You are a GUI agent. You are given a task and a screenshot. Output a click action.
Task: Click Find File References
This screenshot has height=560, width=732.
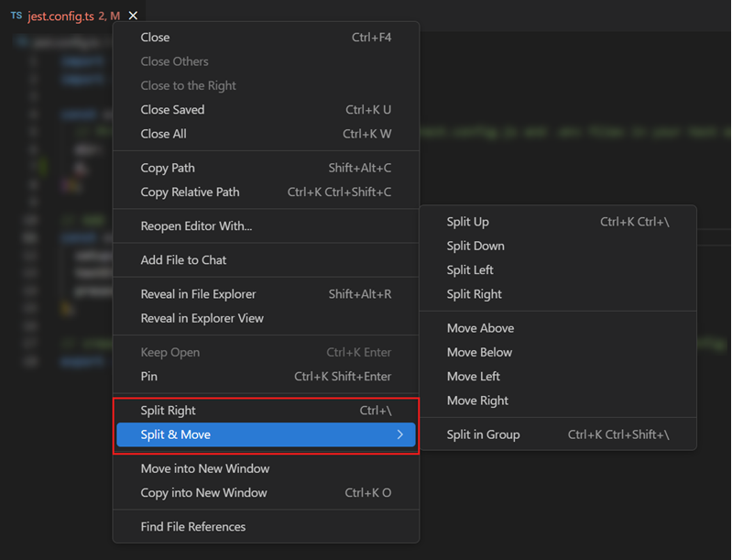pos(193,527)
